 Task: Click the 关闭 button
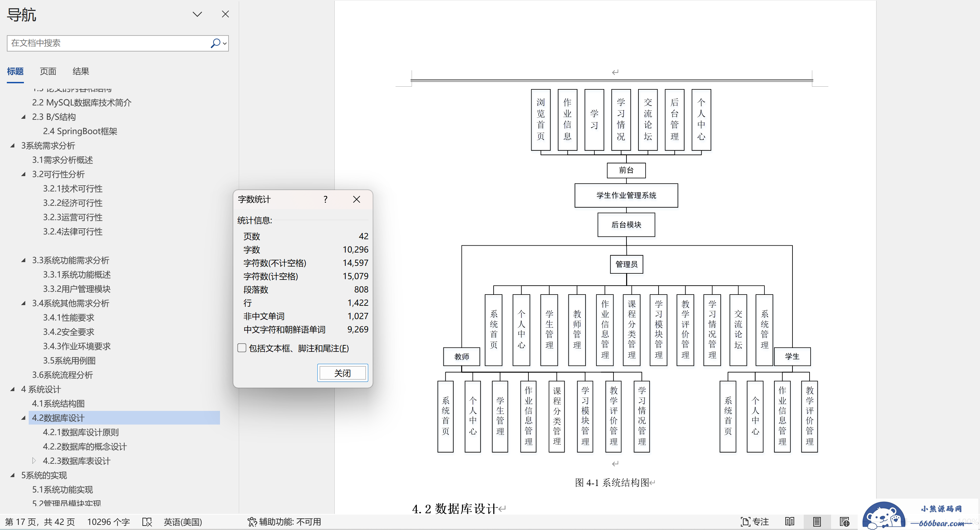(342, 373)
